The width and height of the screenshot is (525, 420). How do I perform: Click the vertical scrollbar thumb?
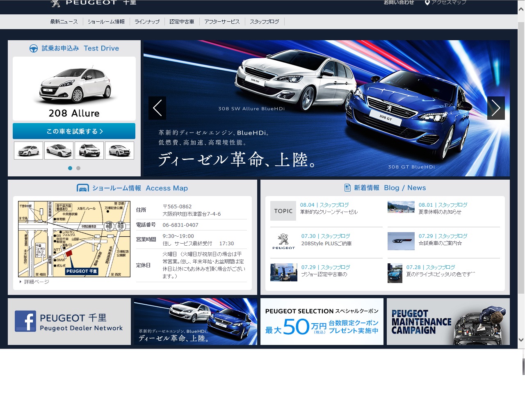(521, 158)
